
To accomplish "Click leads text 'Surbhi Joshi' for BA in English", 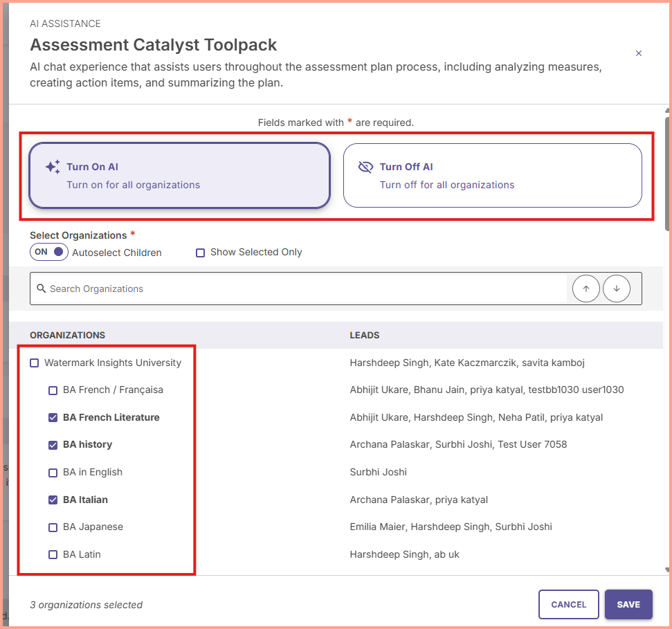I will [x=378, y=472].
